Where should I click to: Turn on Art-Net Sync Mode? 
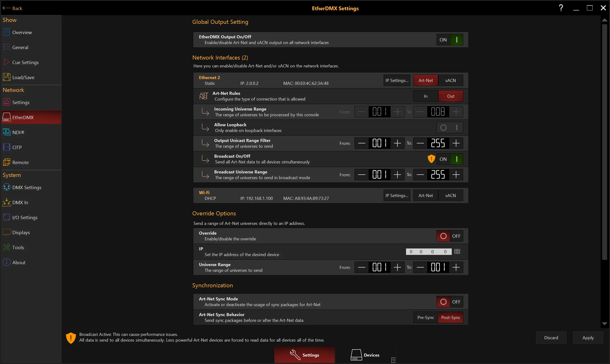[450, 302]
